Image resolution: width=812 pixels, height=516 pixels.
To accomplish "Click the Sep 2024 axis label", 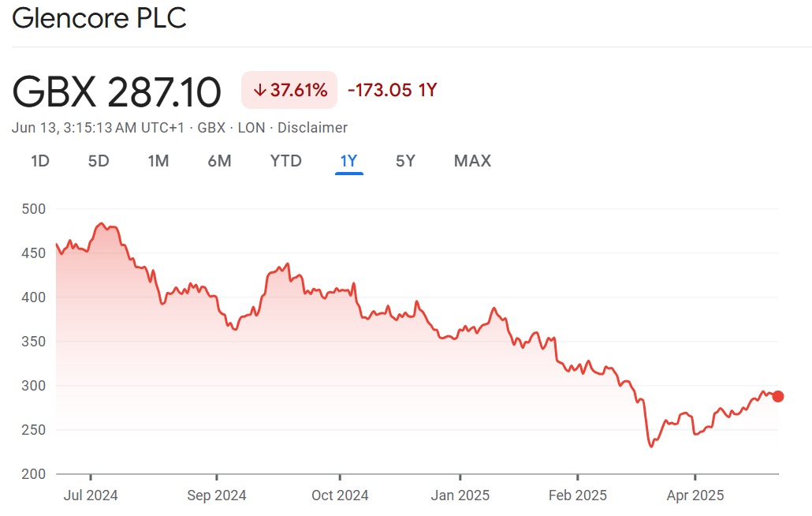I will 217,495.
